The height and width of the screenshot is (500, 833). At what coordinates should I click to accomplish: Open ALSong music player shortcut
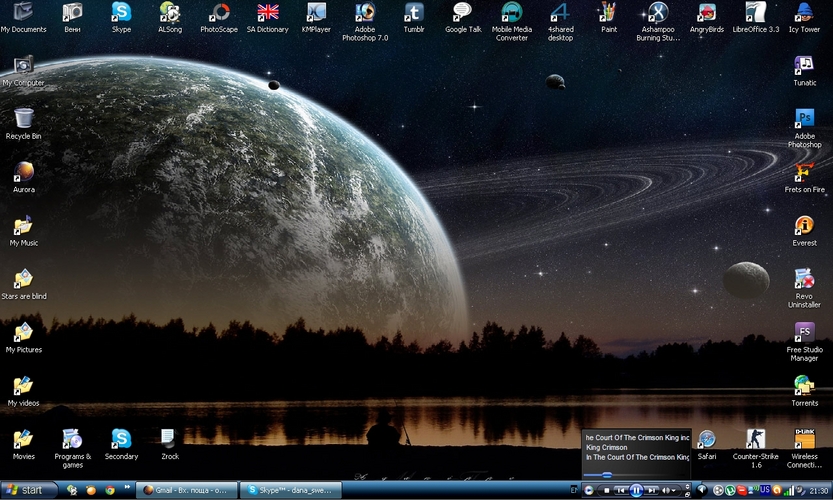click(x=170, y=18)
